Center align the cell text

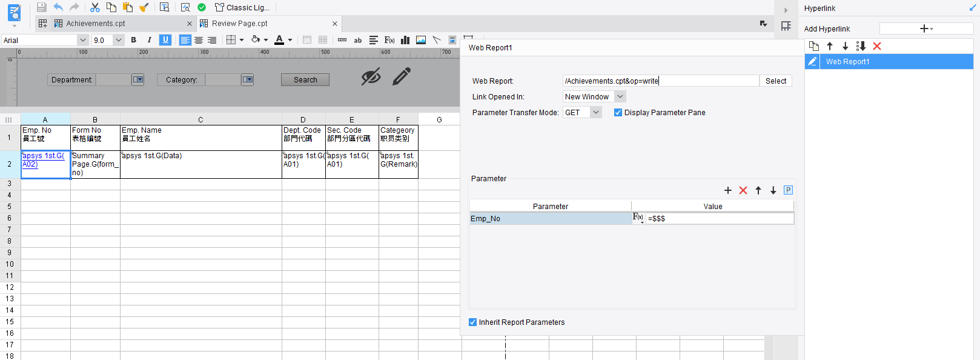[199, 40]
